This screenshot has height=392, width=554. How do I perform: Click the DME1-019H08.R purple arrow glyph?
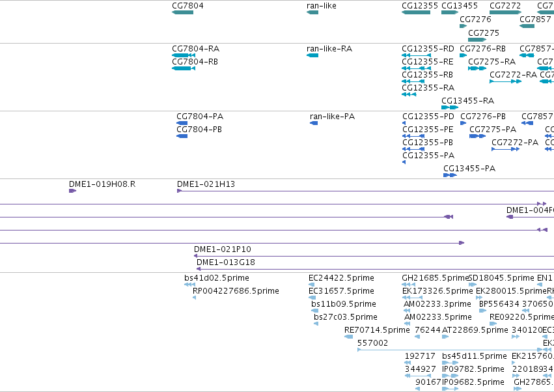[x=72, y=191]
